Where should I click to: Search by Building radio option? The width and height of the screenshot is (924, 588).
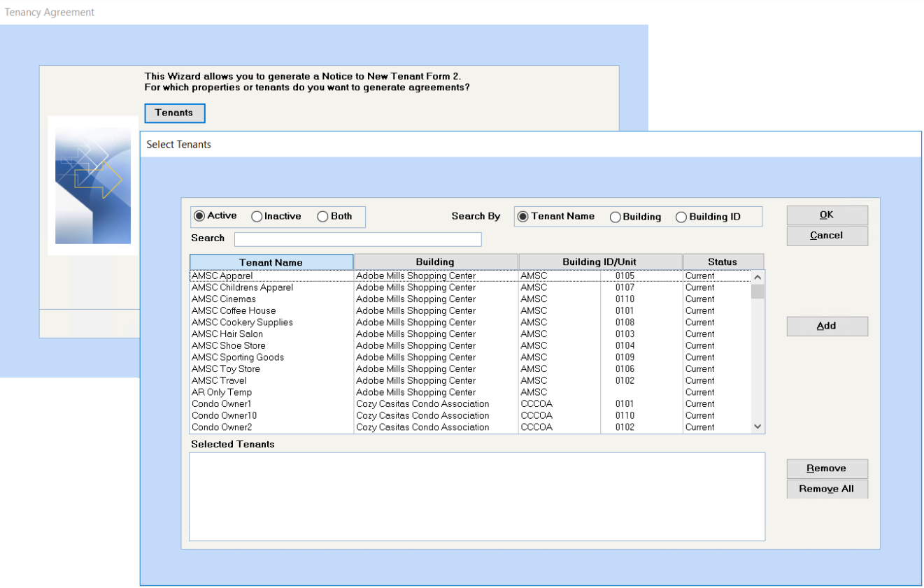616,217
